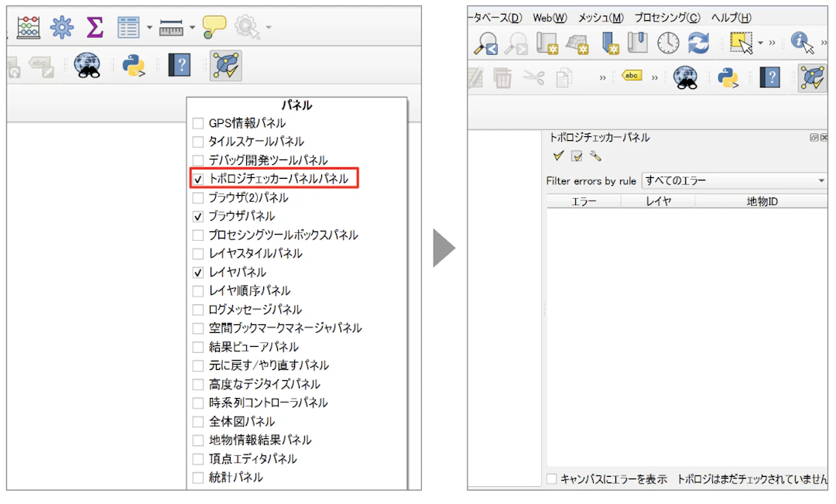This screenshot has width=836, height=504.
Task: Open Python console in panel-list window
Action: (x=134, y=66)
